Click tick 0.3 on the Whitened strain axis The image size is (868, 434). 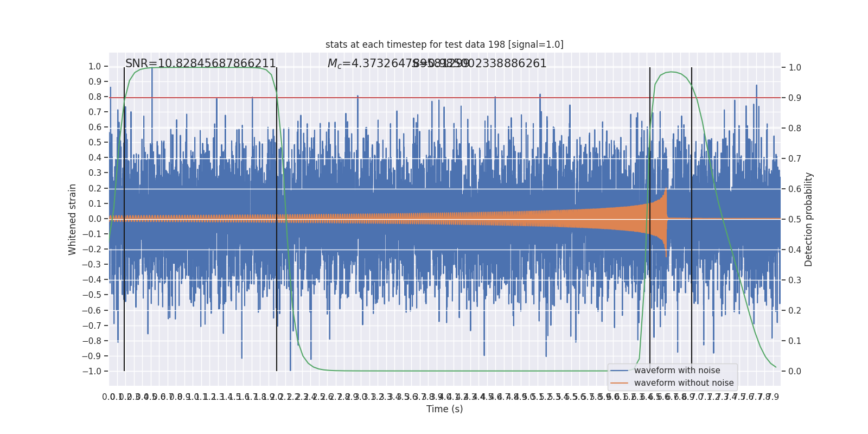(95, 173)
